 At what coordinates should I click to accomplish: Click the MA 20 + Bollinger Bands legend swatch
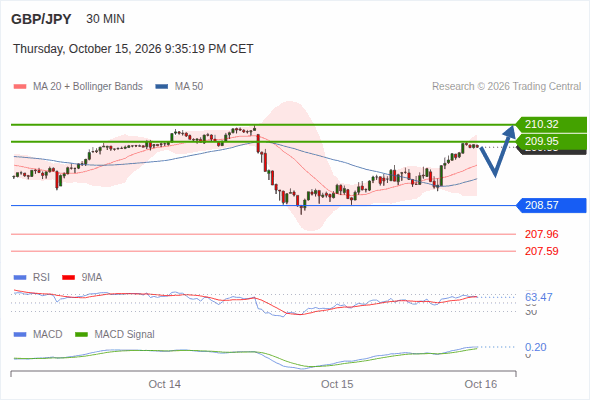(x=20, y=87)
